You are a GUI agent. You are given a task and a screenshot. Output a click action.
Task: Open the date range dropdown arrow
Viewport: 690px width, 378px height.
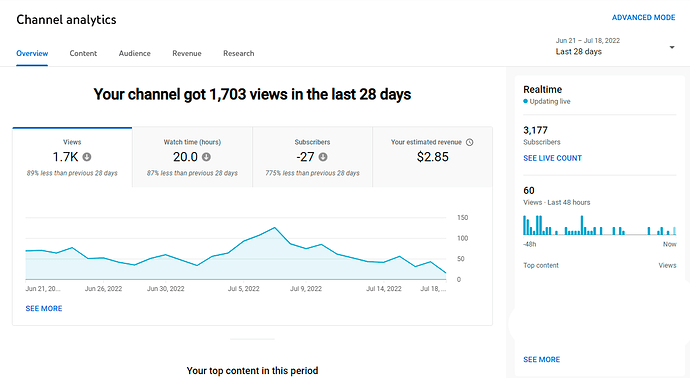(x=672, y=47)
